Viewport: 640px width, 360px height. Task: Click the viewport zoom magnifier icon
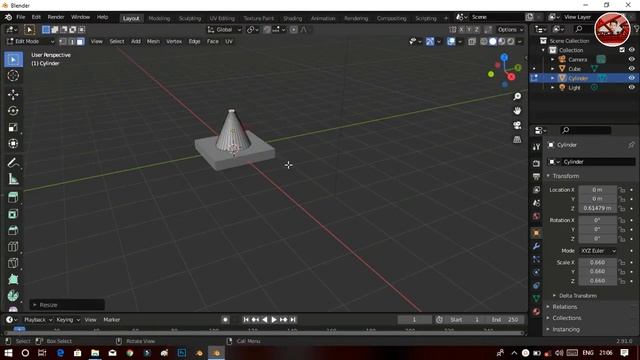coord(517,96)
